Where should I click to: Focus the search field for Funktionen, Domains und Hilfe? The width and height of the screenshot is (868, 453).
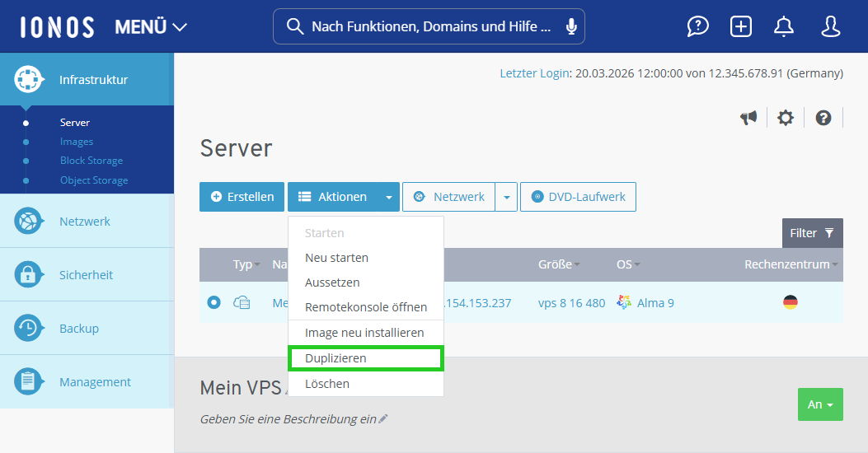pos(429,26)
